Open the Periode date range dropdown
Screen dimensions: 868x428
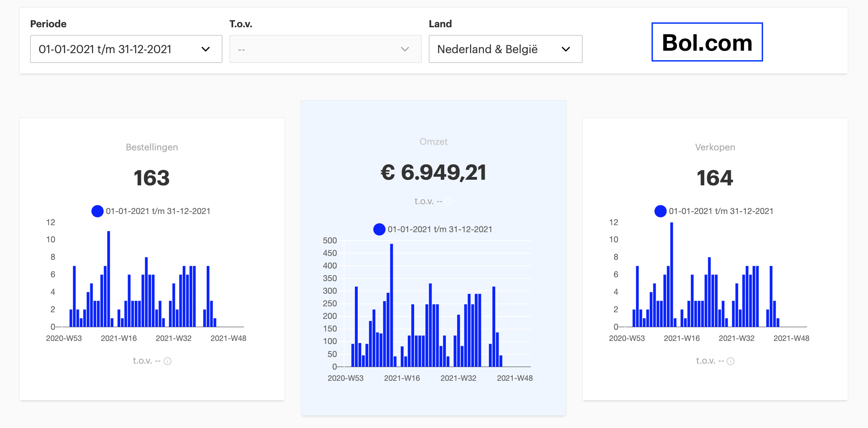click(x=126, y=49)
